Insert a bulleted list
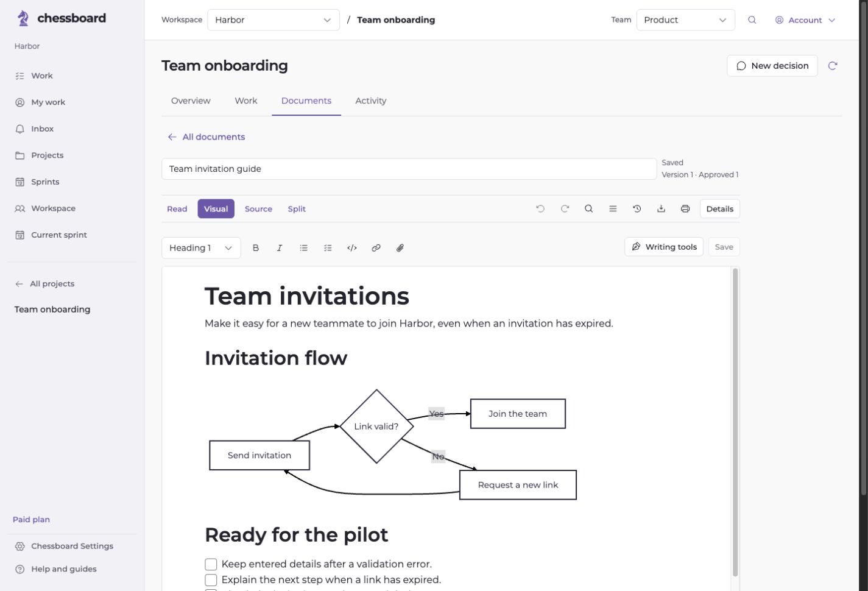 pyautogui.click(x=304, y=248)
